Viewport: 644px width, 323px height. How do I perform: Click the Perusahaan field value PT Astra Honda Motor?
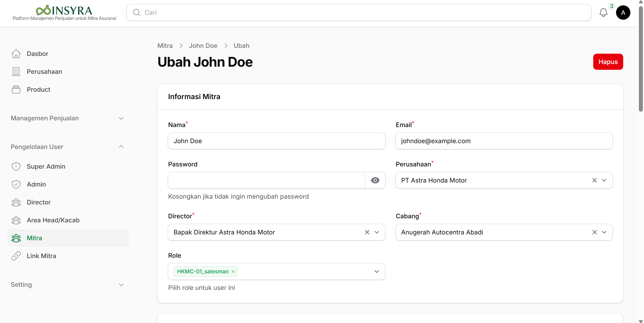(x=434, y=180)
